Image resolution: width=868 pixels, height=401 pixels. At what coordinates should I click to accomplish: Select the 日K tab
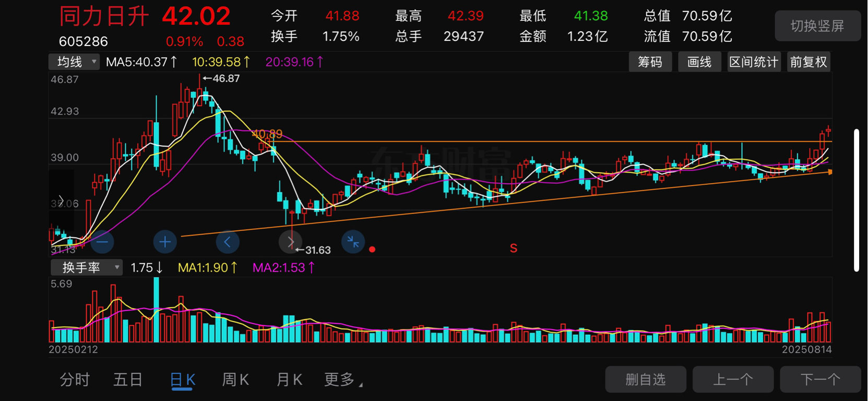coord(183,380)
